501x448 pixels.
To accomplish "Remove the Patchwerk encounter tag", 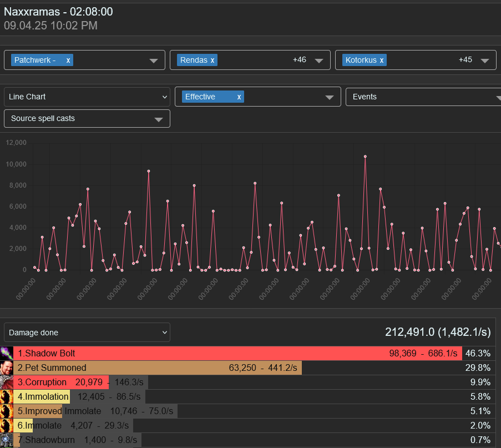I will tap(68, 60).
